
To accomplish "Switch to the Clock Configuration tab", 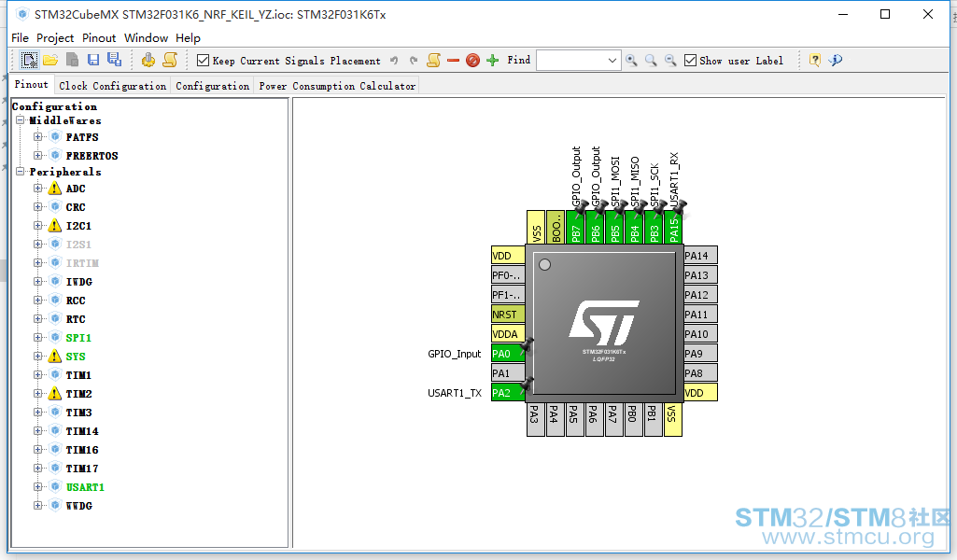I will click(112, 86).
